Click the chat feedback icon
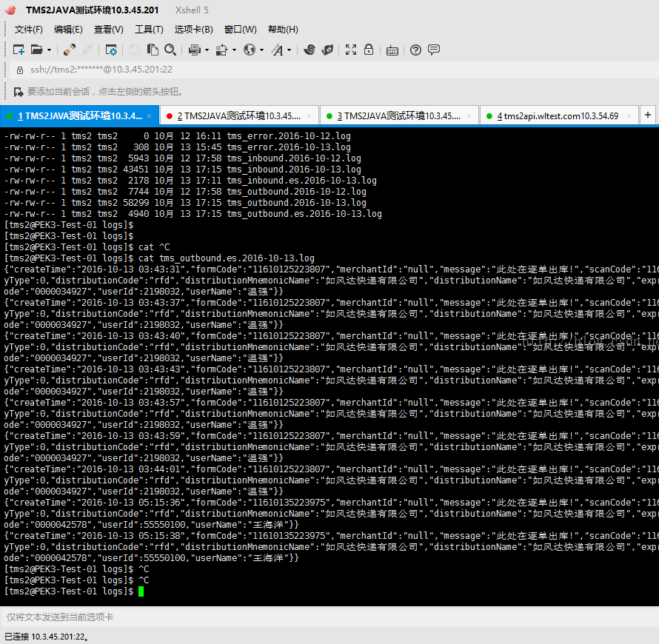659x644 pixels. [x=434, y=50]
